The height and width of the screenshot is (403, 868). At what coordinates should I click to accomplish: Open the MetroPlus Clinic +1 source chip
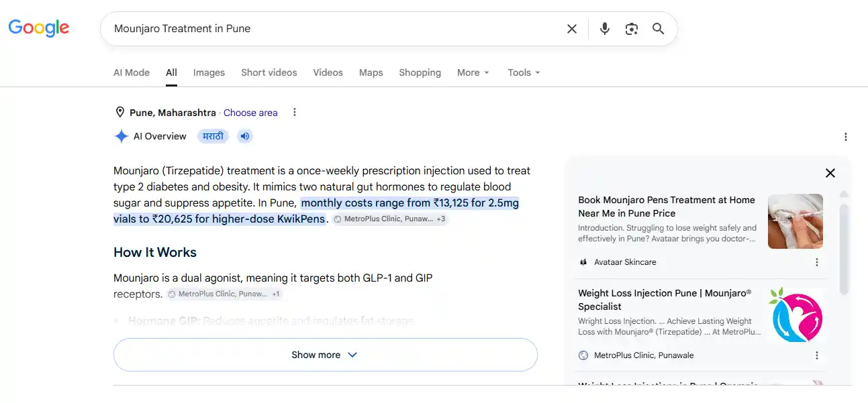point(224,294)
